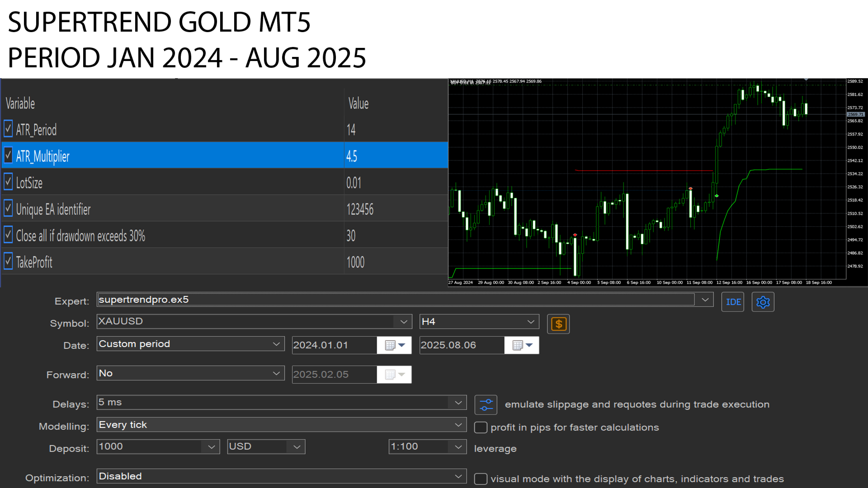Open calendar for end date 2025.08.06

tap(522, 345)
